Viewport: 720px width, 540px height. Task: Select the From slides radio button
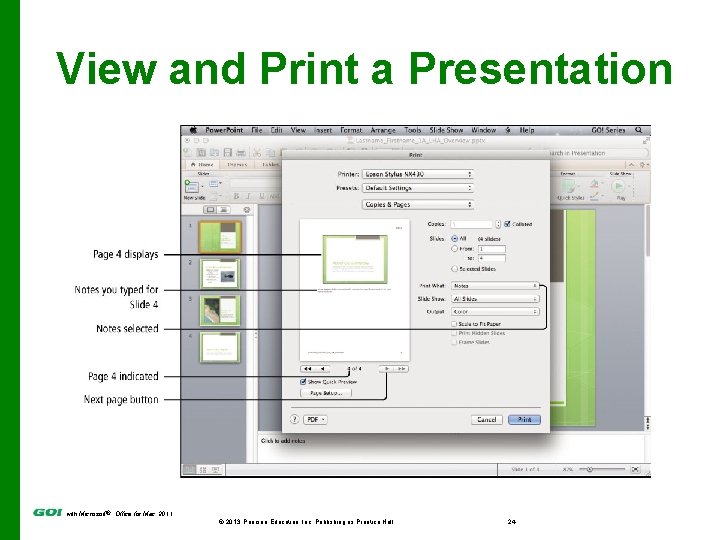(x=455, y=248)
